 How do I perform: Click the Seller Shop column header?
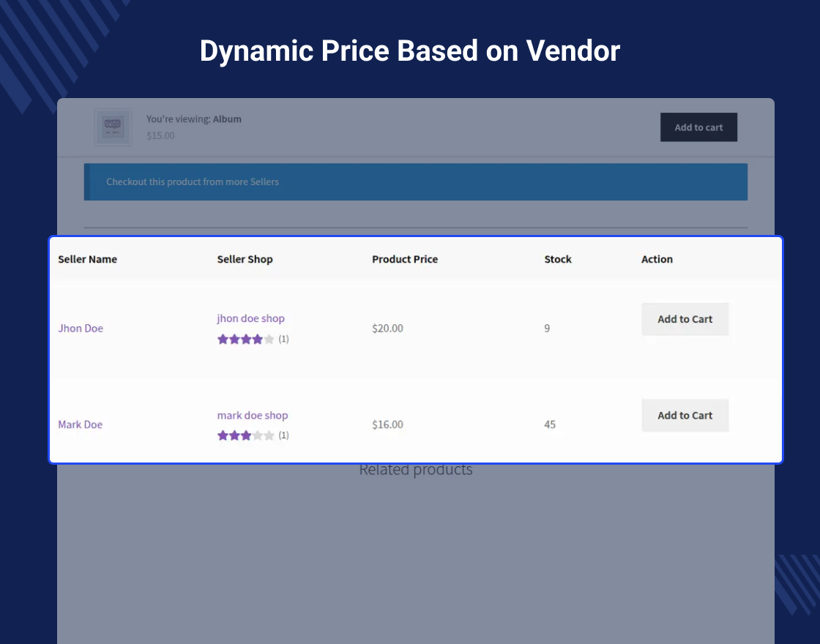coord(245,259)
